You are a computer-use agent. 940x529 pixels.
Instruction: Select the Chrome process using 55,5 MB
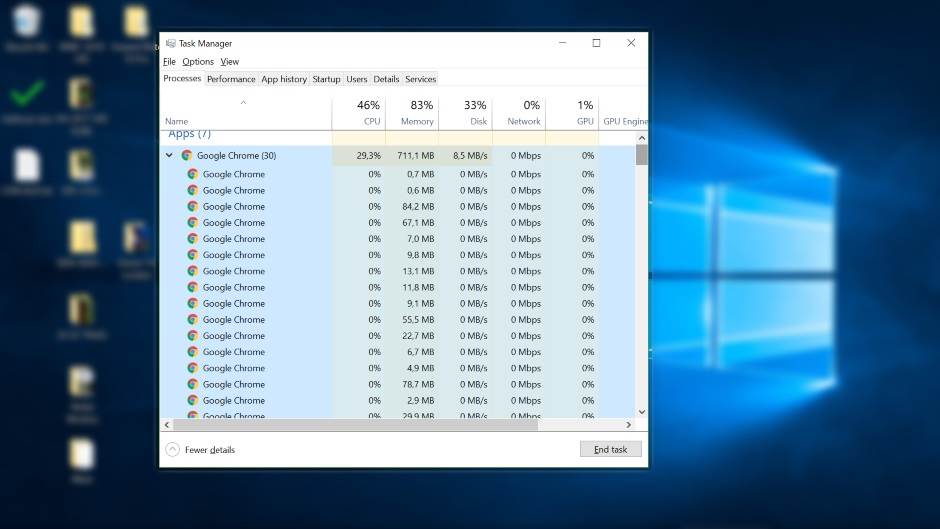[234, 320]
